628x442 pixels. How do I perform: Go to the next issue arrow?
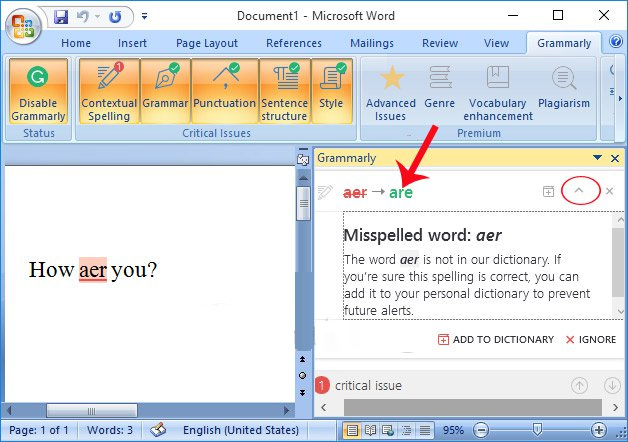click(612, 386)
